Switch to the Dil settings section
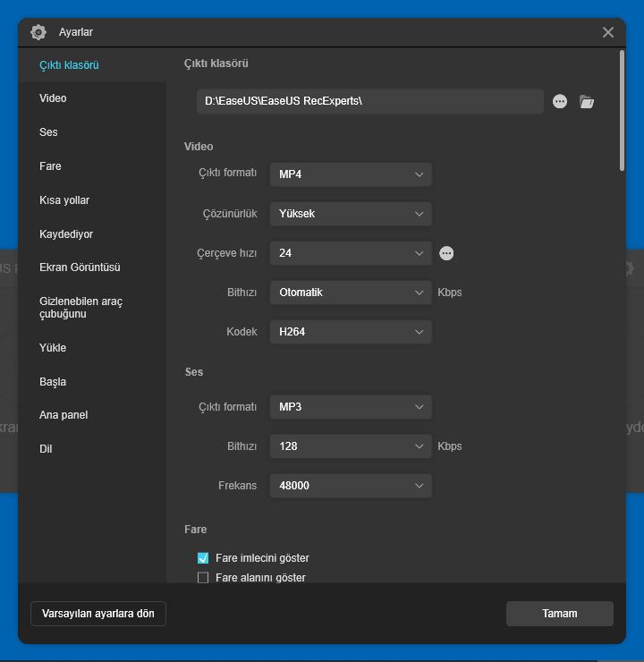The image size is (644, 662). (x=47, y=449)
